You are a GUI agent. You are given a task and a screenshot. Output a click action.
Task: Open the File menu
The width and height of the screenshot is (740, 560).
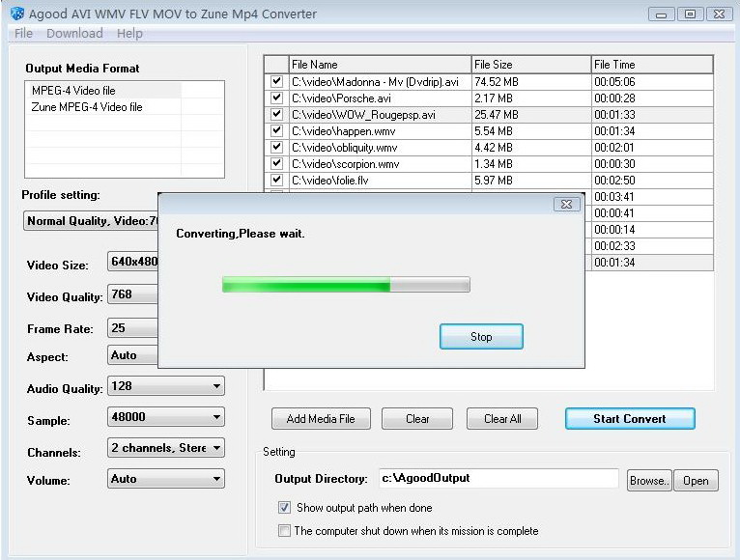click(x=23, y=34)
